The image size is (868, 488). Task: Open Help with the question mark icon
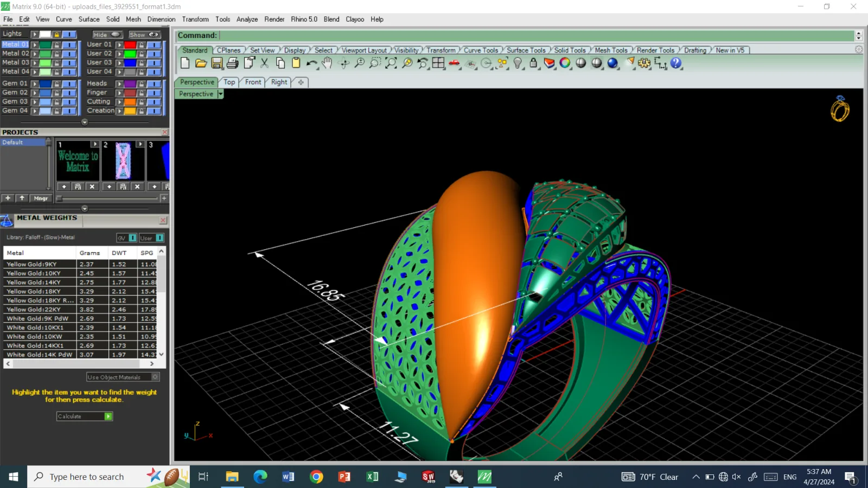point(676,63)
